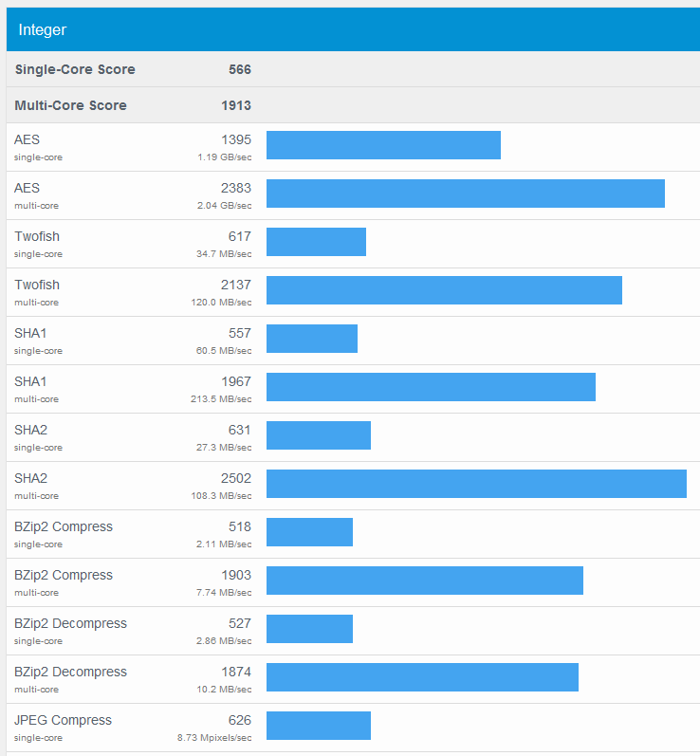Click the Integer section header
Viewport: 700px width, 756px height.
[x=43, y=29]
